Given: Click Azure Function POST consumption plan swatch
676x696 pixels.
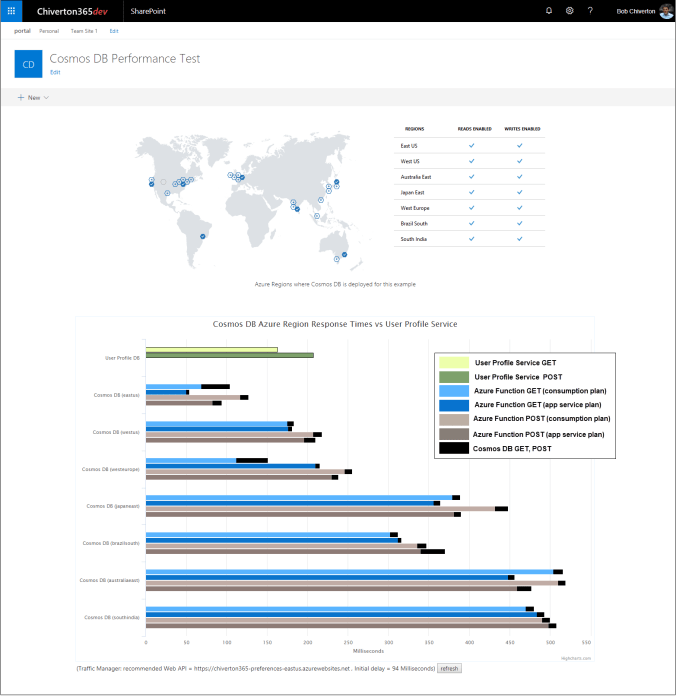Looking at the screenshot, I should click(x=454, y=419).
